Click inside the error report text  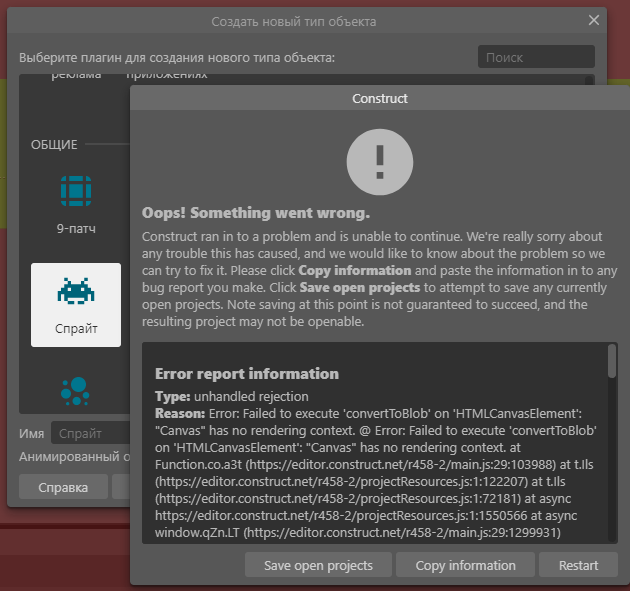(x=375, y=470)
